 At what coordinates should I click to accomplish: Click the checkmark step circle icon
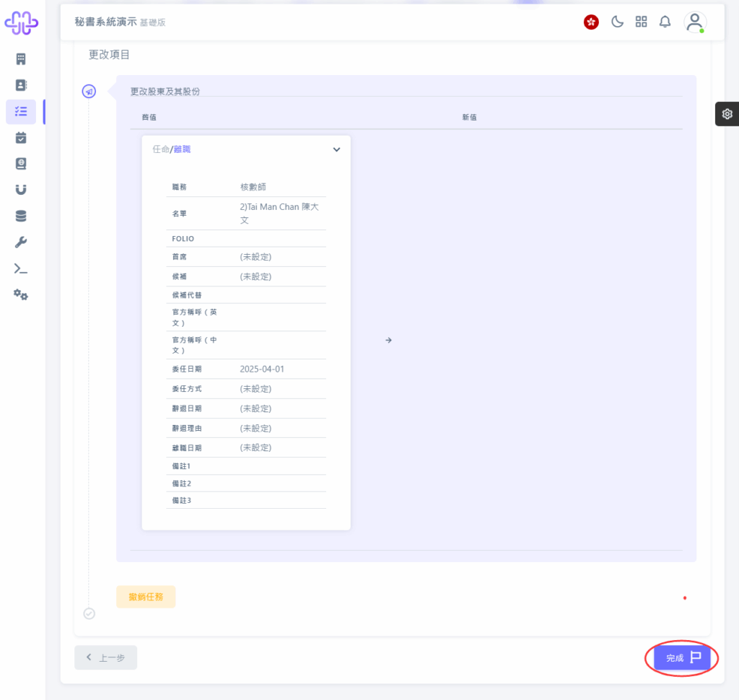click(x=89, y=613)
